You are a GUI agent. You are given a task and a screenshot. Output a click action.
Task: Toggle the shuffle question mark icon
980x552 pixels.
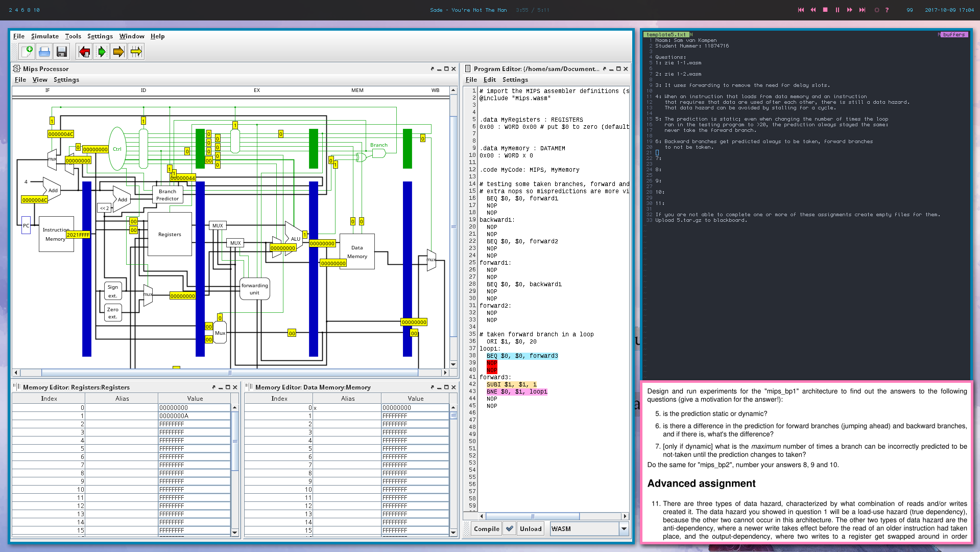click(x=887, y=10)
